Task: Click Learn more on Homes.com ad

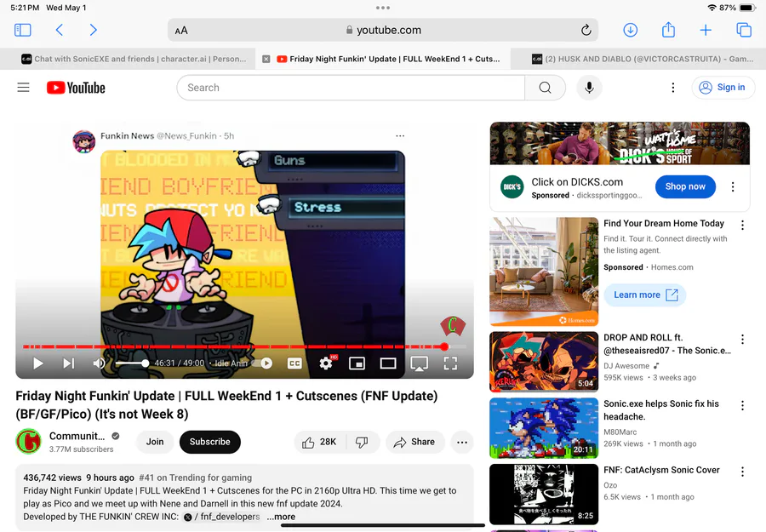Action: click(x=645, y=295)
